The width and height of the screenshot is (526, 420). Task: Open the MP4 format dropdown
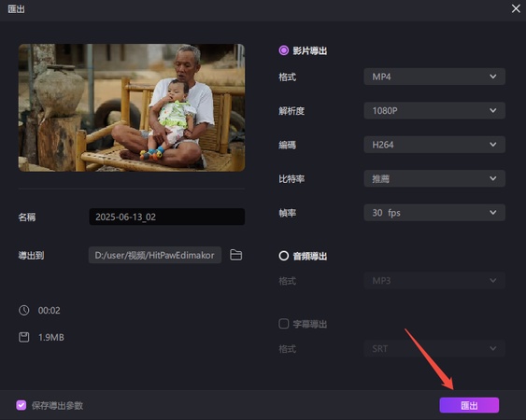pyautogui.click(x=434, y=77)
